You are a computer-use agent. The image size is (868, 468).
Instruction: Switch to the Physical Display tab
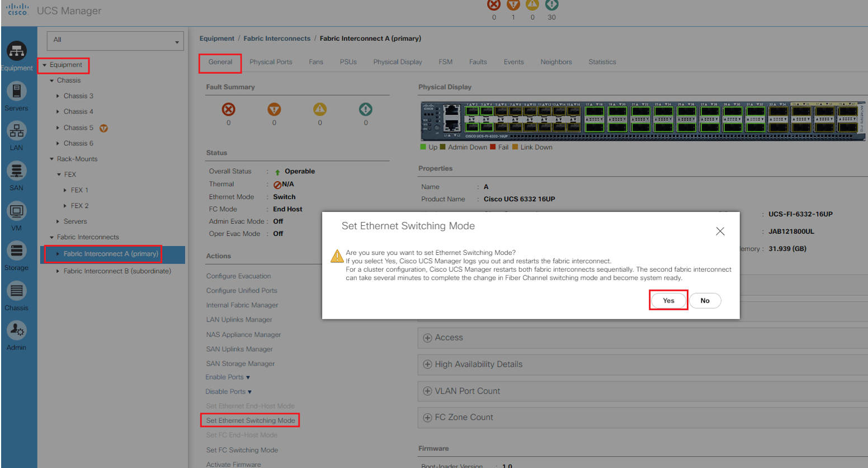(398, 62)
